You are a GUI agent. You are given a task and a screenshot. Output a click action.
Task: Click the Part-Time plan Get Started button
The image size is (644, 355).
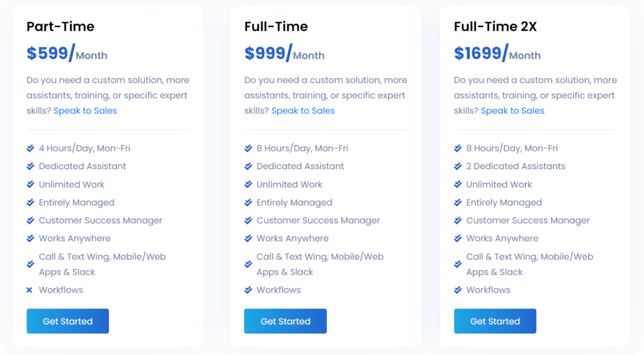tap(67, 321)
